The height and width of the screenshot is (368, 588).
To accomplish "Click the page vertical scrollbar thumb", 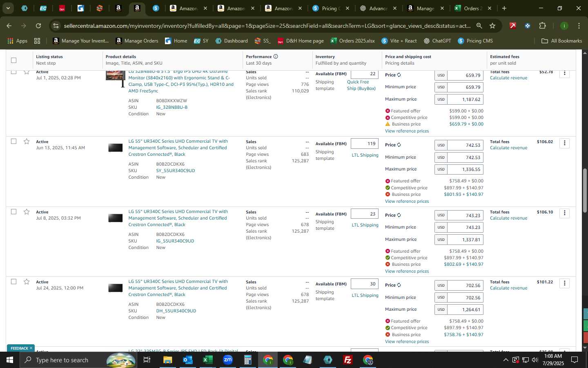I will [x=585, y=191].
